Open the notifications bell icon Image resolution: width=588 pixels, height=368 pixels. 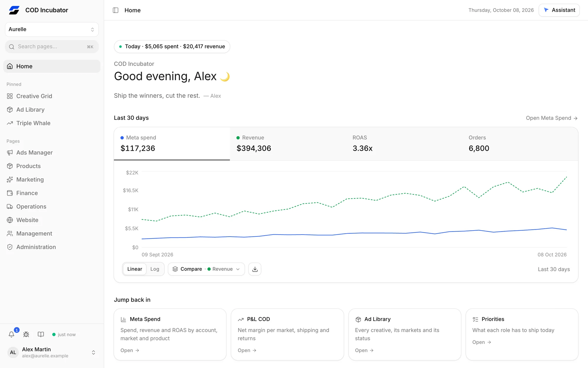[11, 334]
